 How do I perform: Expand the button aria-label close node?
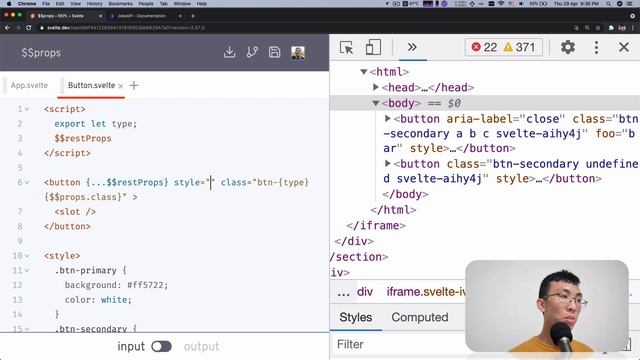click(388, 119)
